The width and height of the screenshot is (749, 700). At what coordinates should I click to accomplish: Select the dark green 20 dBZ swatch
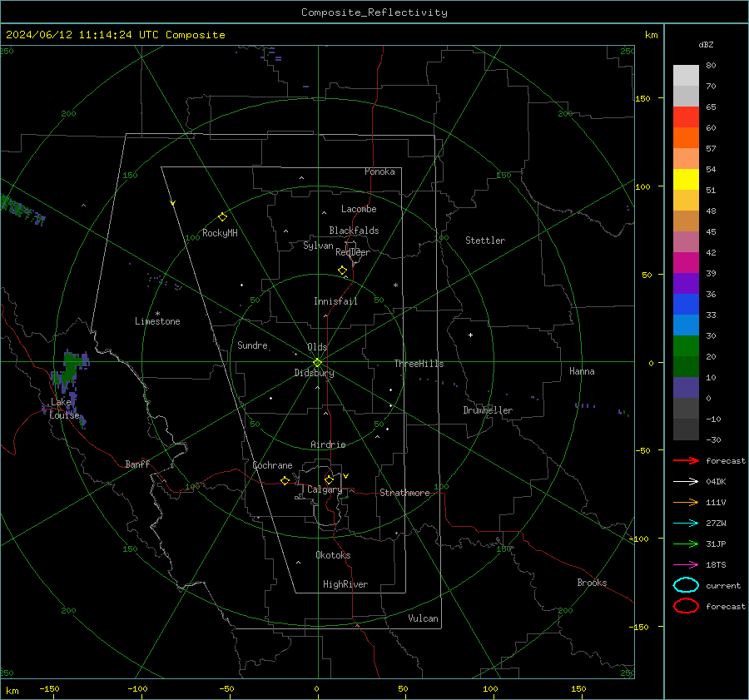[686, 366]
